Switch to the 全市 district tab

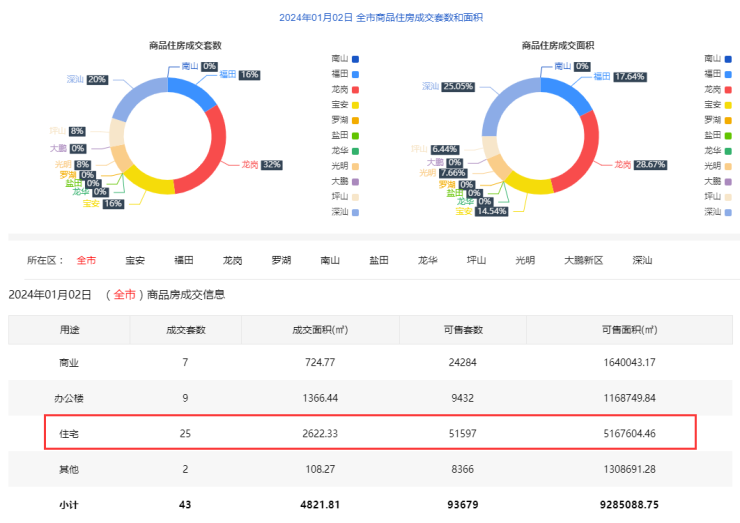[x=86, y=260]
